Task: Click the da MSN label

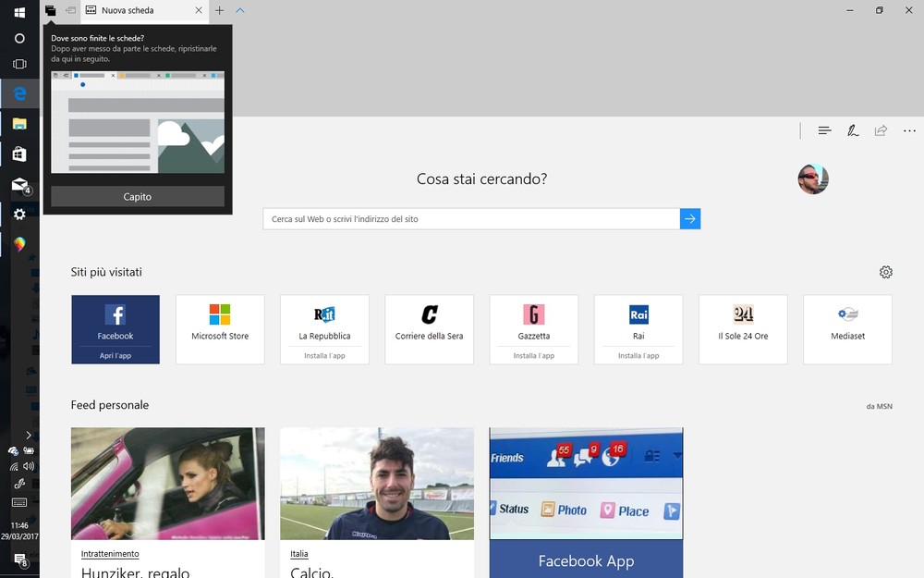Action: tap(880, 406)
